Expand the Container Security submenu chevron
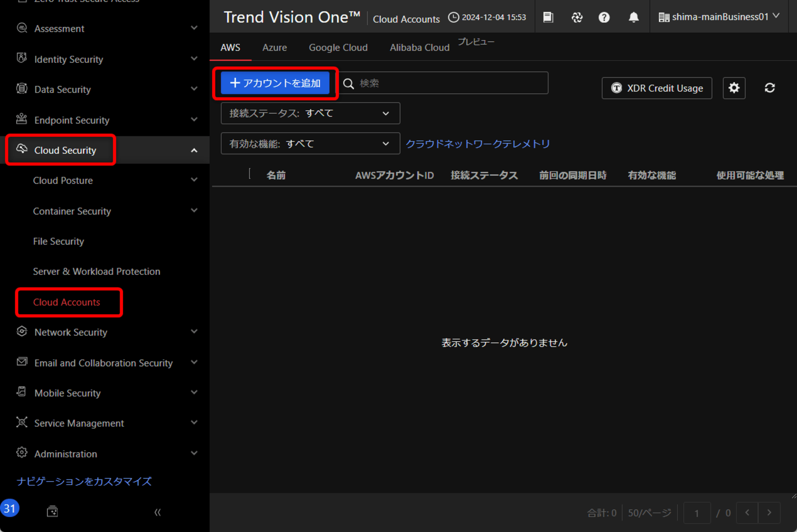The width and height of the screenshot is (797, 532). (x=194, y=210)
